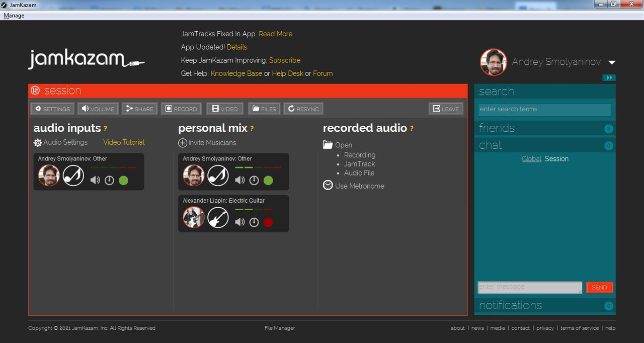This screenshot has width=644, height=343.
Task: Open App Updated Details link
Action: coord(236,47)
